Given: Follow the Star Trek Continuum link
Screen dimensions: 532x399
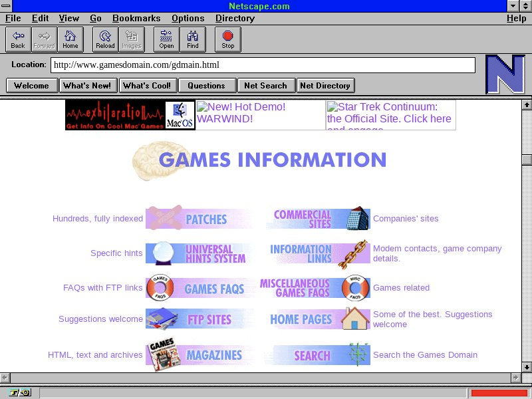Looking at the screenshot, I should pyautogui.click(x=390, y=113).
